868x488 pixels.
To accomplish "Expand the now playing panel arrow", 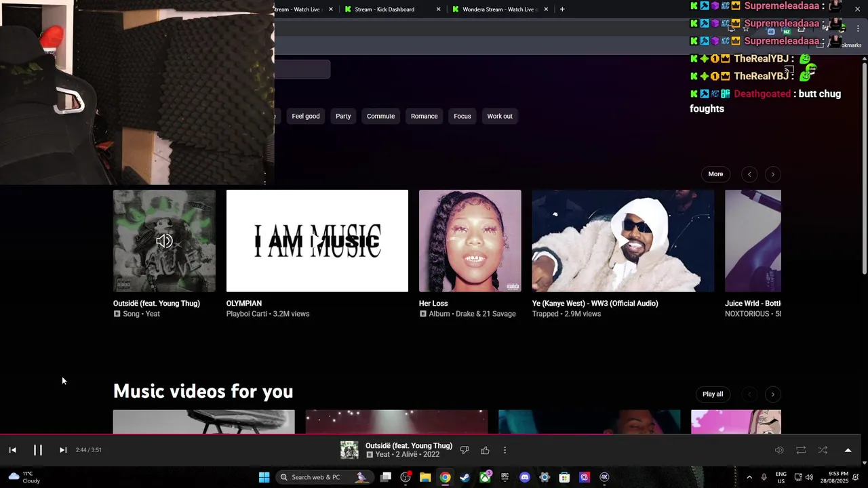I will (848, 450).
